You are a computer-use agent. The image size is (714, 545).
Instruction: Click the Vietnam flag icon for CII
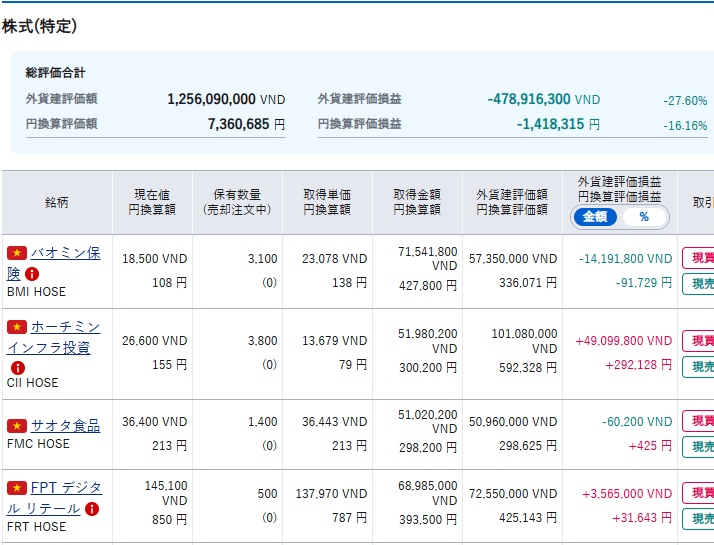tap(16, 327)
